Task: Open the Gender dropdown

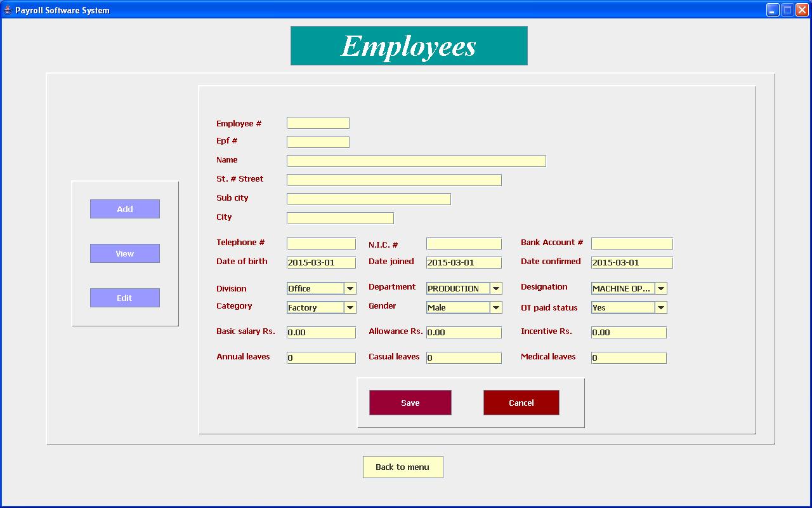Action: point(495,307)
